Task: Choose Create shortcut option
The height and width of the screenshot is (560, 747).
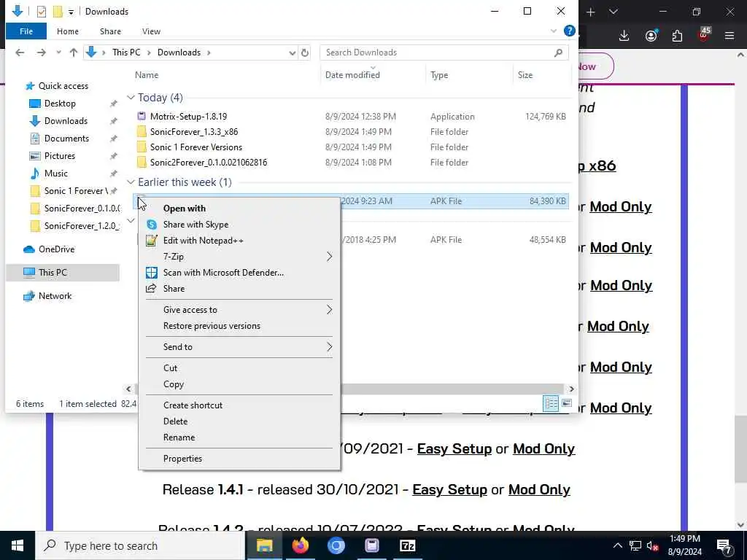Action: click(x=193, y=405)
